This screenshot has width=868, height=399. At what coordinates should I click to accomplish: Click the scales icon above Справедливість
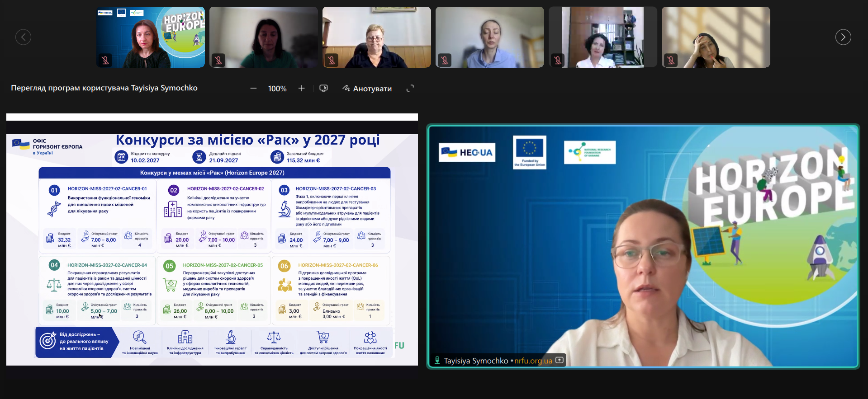pyautogui.click(x=274, y=337)
